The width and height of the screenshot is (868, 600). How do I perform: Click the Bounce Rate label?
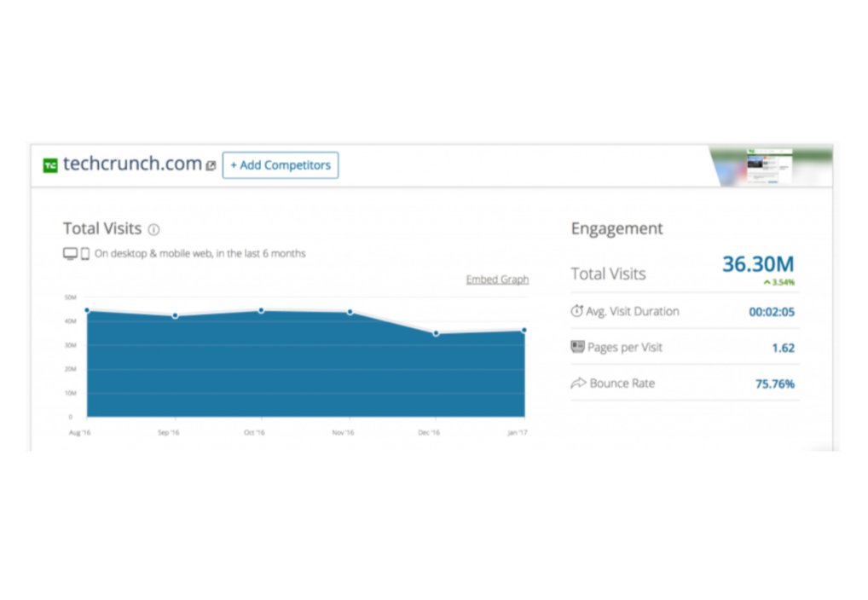pyautogui.click(x=622, y=383)
